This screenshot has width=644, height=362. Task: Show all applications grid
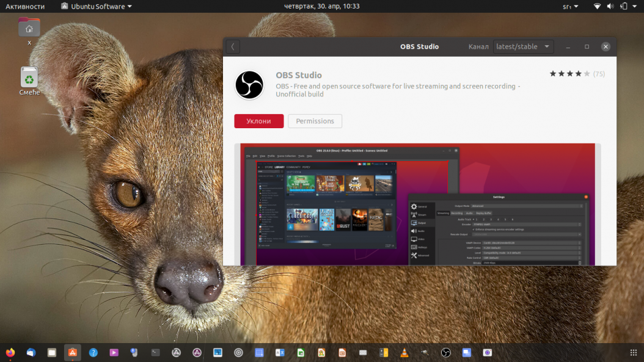click(634, 353)
